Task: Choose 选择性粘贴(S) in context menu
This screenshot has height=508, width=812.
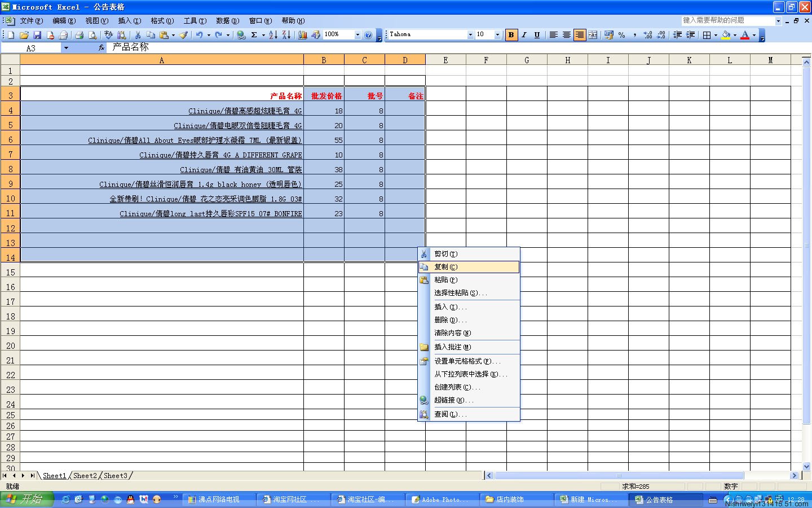Action: [469, 293]
